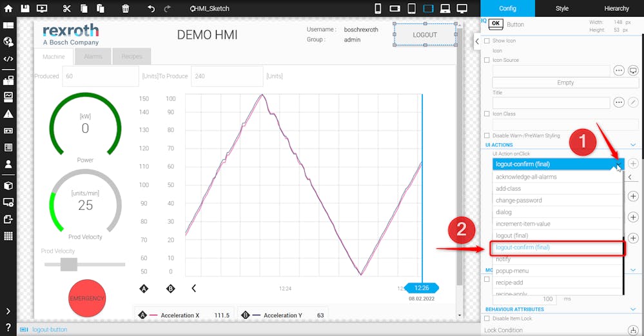Add a UI Action with the plus button
This screenshot has width=644, height=336.
coord(633,163)
